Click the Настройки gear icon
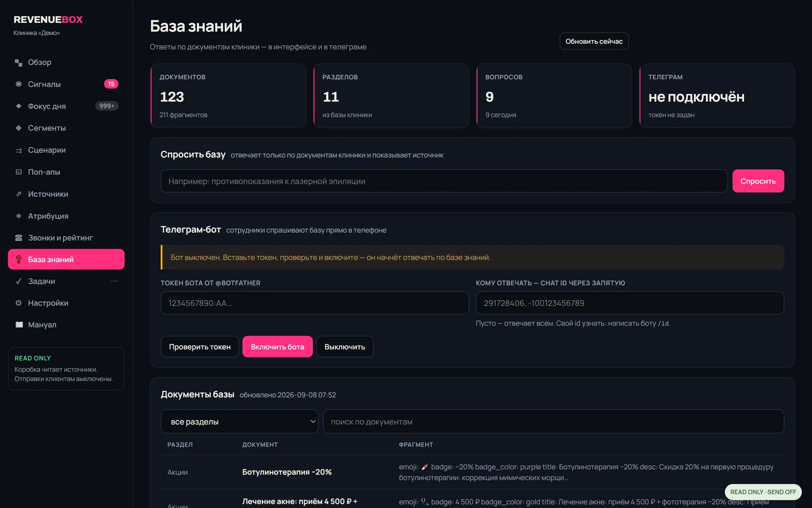Image resolution: width=812 pixels, height=508 pixels. click(x=19, y=303)
